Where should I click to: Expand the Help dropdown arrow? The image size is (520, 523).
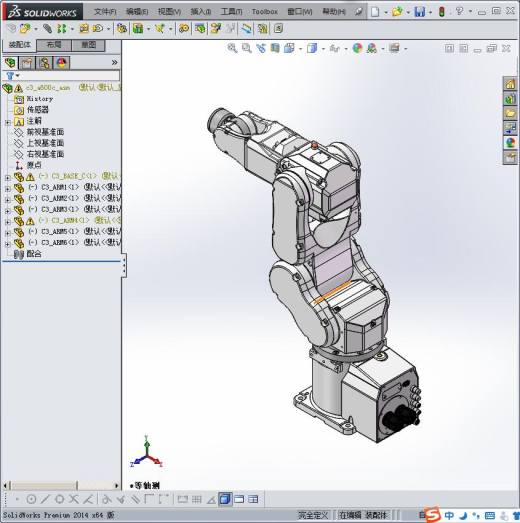(470, 12)
